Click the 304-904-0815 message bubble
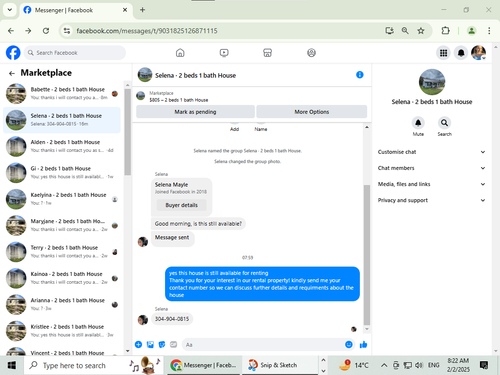The height and width of the screenshot is (375, 500). click(x=172, y=319)
